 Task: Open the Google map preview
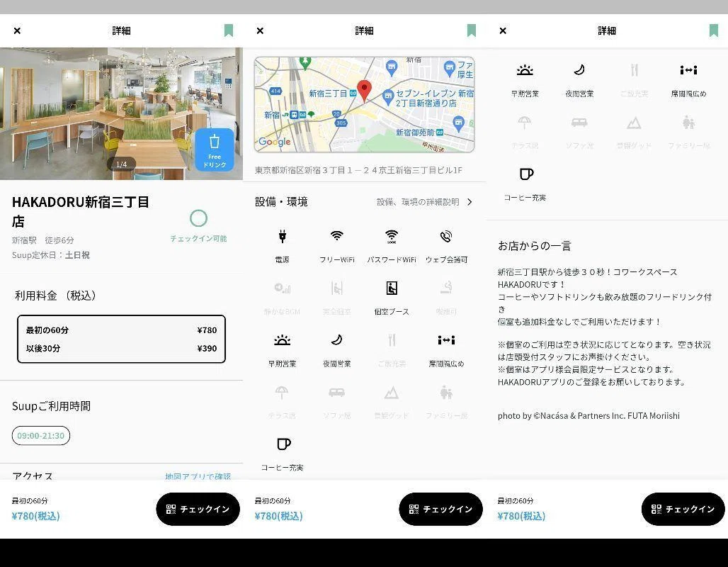tap(364, 105)
